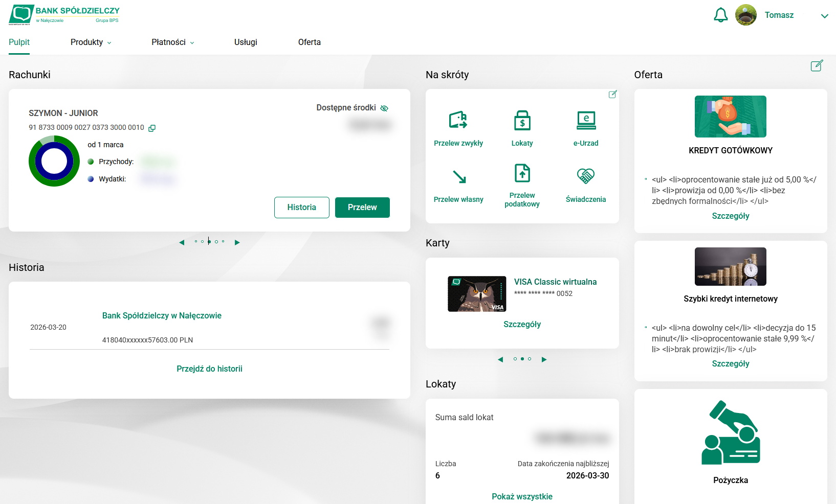Viewport: 836px width, 504px height.
Task: Select the Lokaty shortcut icon
Action: click(x=522, y=122)
